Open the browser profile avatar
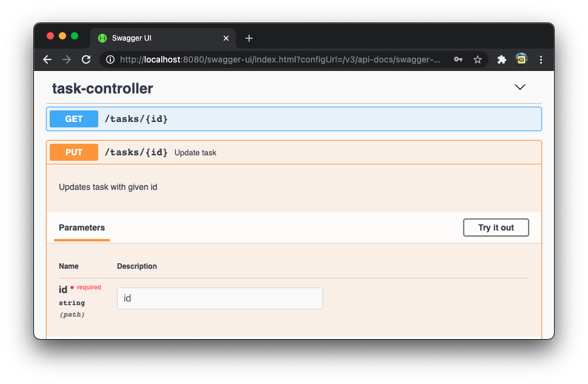588x384 pixels. (x=521, y=59)
